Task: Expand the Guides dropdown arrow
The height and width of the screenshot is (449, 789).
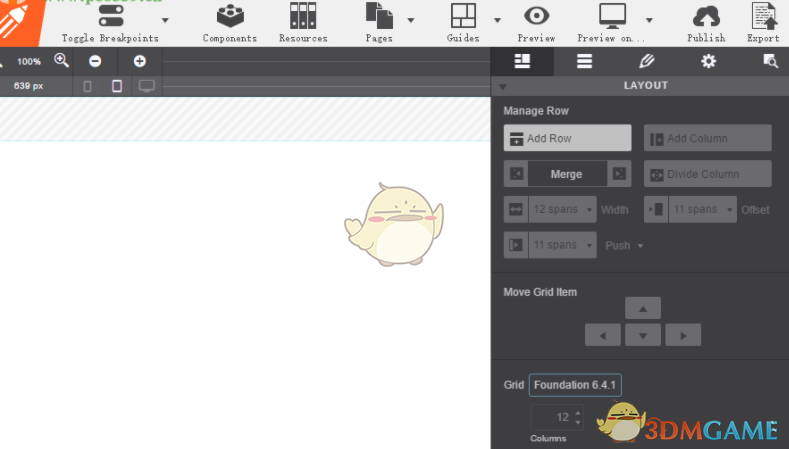Action: [x=497, y=20]
